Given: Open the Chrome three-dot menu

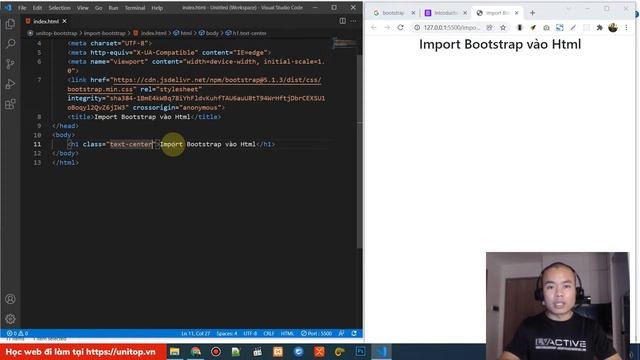Looking at the screenshot, I should pyautogui.click(x=626, y=27).
